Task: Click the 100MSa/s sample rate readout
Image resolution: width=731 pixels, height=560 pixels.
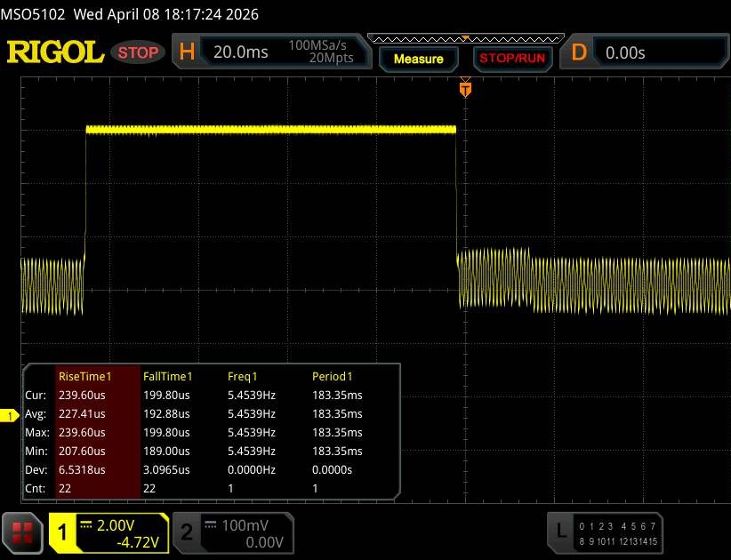Action: pyautogui.click(x=321, y=45)
